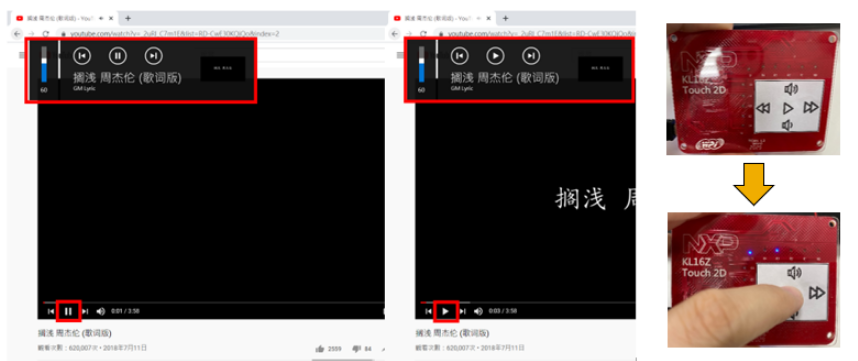
Task: Click next video icon right of player-bar play button
Action: coord(462,311)
